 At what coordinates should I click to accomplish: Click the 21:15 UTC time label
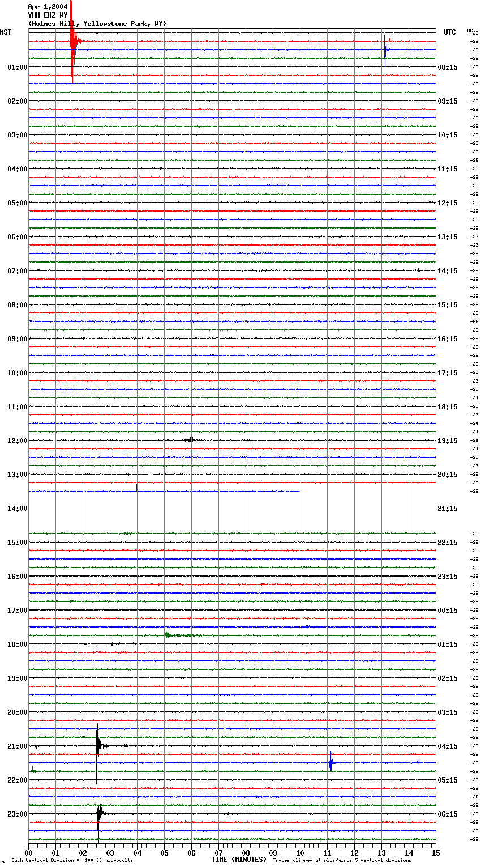(x=448, y=509)
